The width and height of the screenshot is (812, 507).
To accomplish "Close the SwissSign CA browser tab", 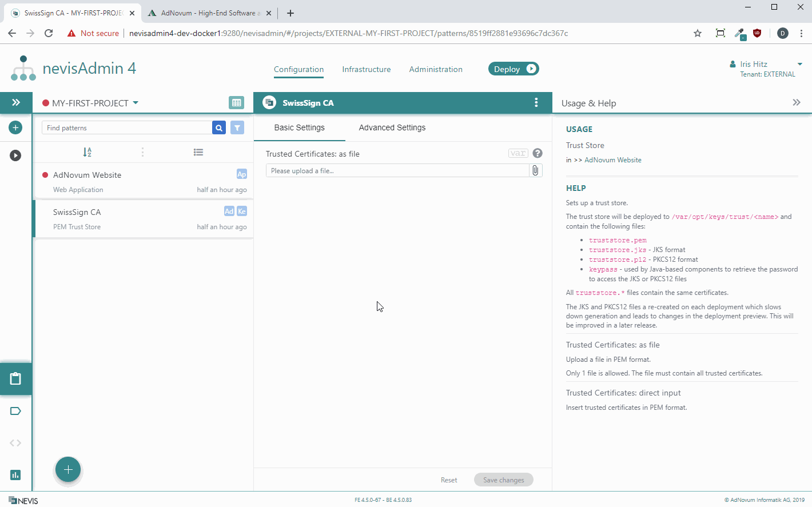I will coord(132,13).
